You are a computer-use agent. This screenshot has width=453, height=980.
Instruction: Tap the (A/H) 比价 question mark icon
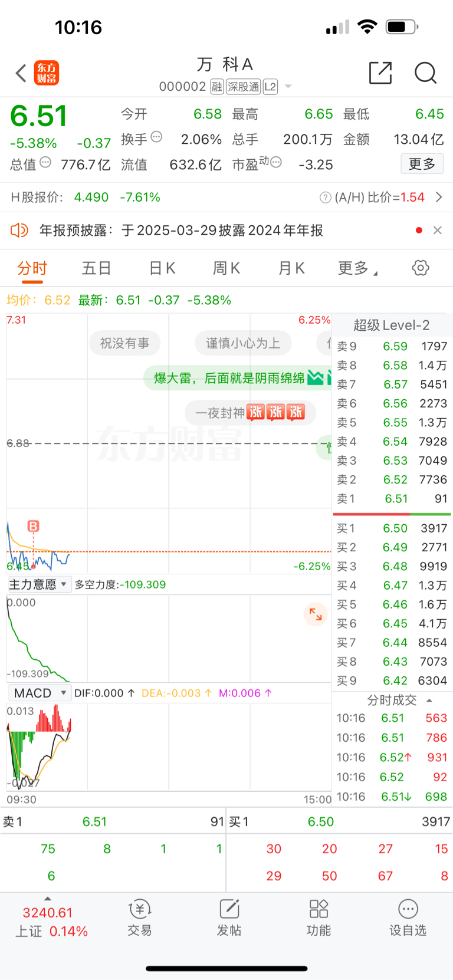[x=325, y=198]
